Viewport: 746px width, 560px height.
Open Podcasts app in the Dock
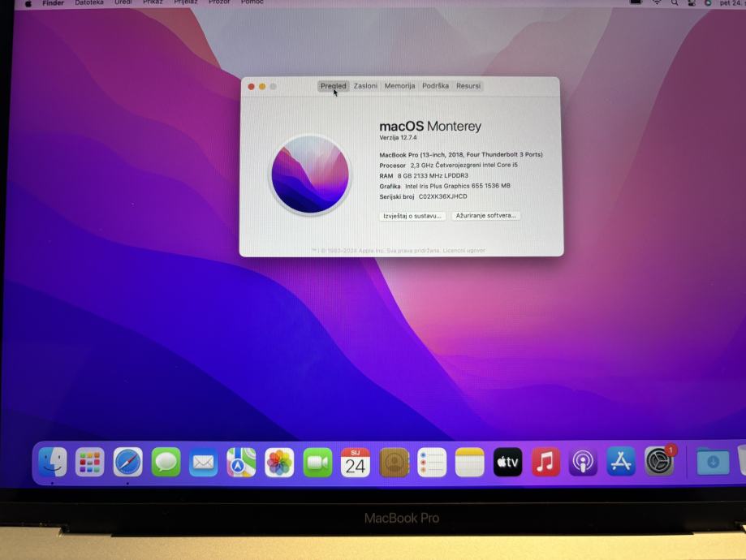tap(583, 462)
